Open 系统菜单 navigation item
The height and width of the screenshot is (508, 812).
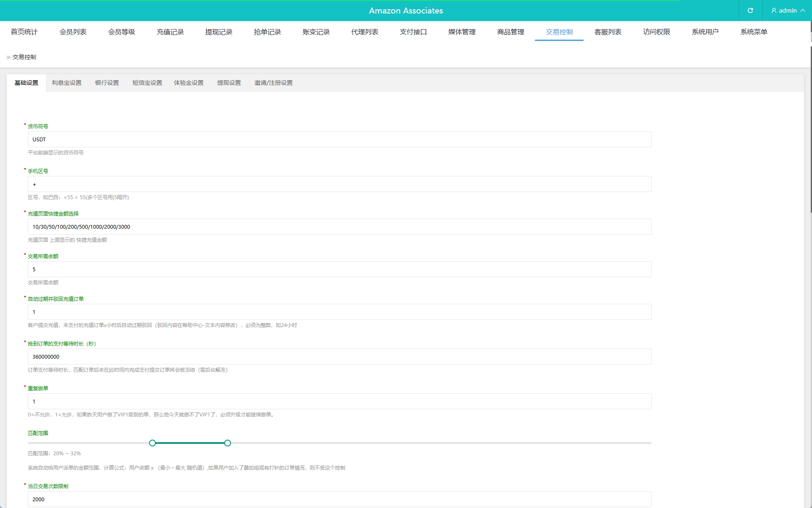754,32
